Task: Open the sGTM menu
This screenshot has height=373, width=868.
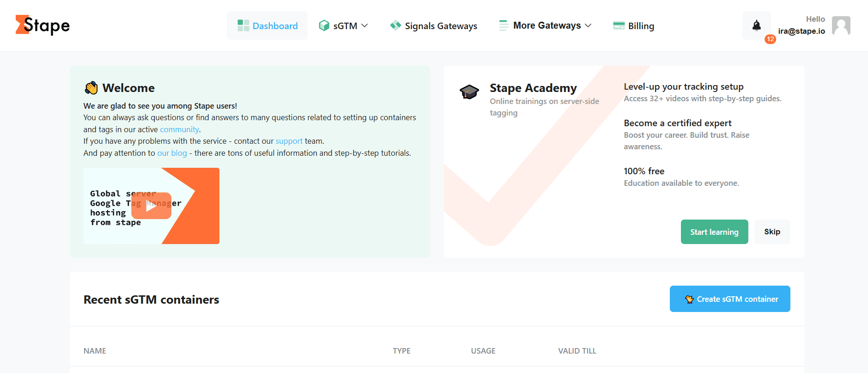Action: tap(343, 25)
